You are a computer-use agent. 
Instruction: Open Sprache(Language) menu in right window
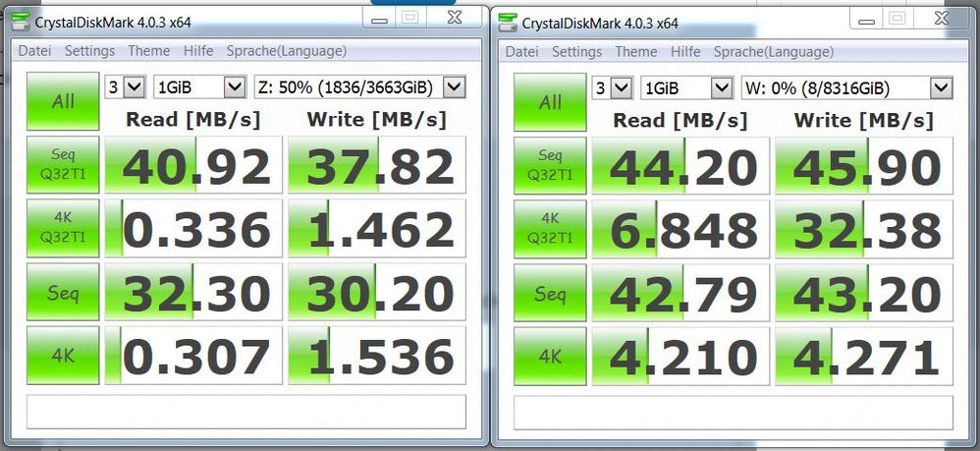coord(774,51)
